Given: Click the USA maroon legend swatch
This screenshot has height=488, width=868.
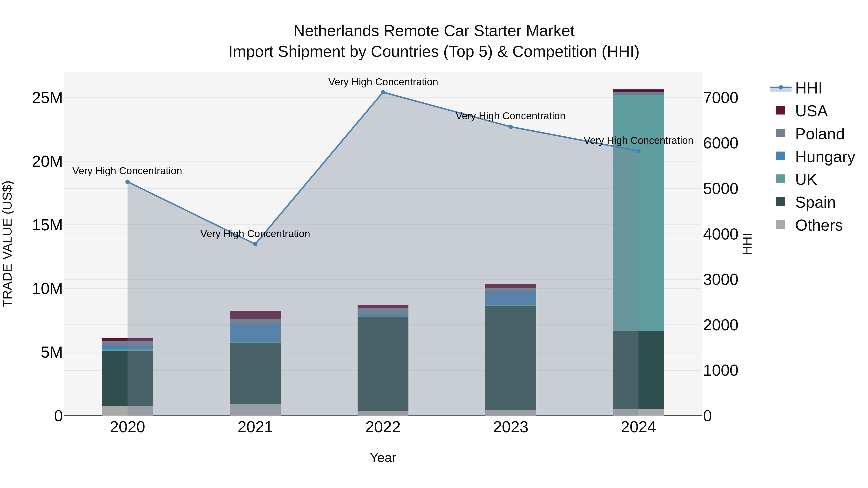Looking at the screenshot, I should pos(780,110).
